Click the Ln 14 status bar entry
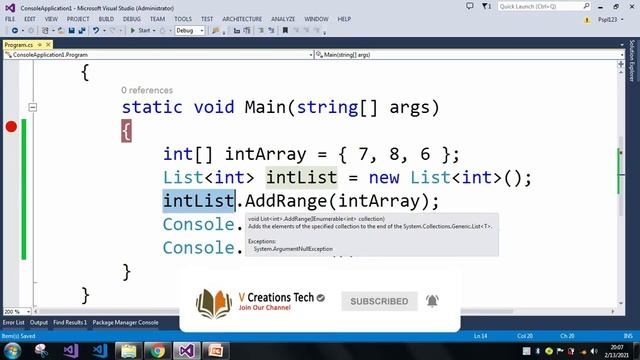This screenshot has width=640, height=360. pyautogui.click(x=480, y=336)
